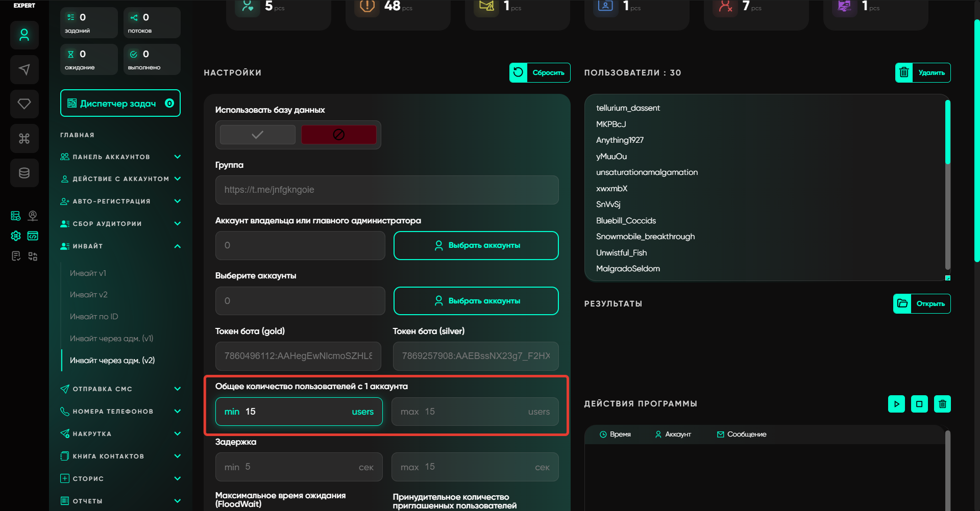The height and width of the screenshot is (511, 980).
Task: Open the paper plane icon in sidebar
Action: point(24,69)
